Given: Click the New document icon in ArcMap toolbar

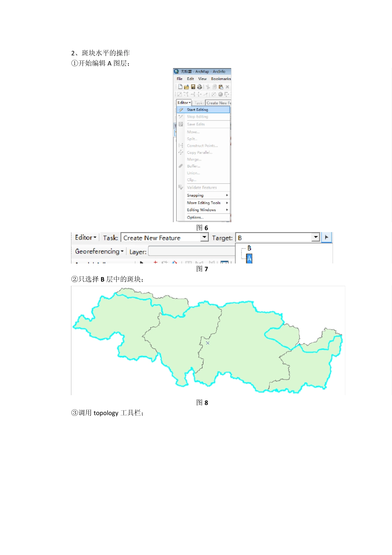Looking at the screenshot, I should tap(180, 87).
